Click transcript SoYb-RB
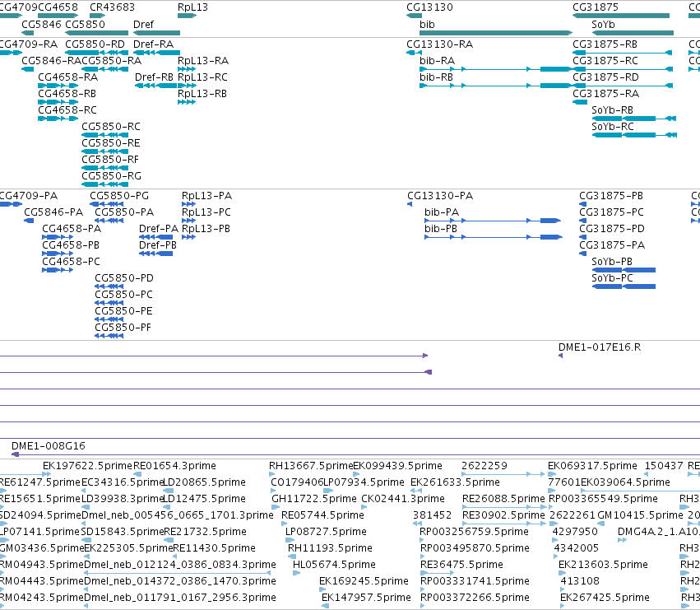This screenshot has width=700, height=610. pyautogui.click(x=613, y=110)
